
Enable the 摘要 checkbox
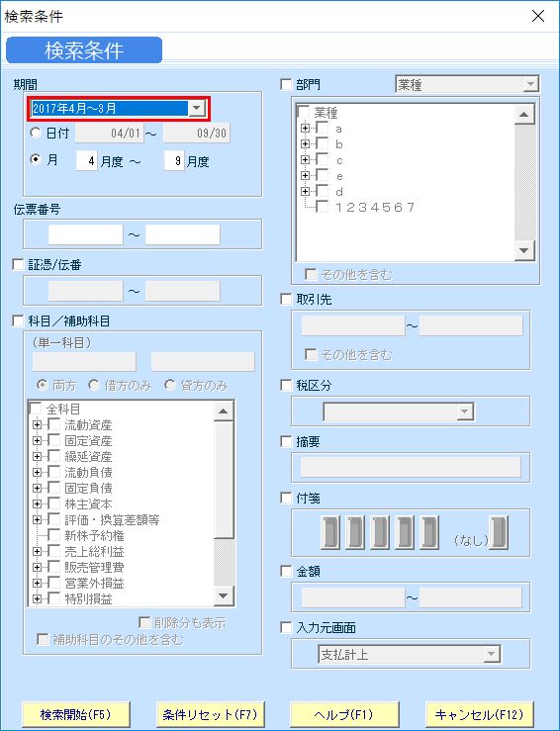click(286, 441)
